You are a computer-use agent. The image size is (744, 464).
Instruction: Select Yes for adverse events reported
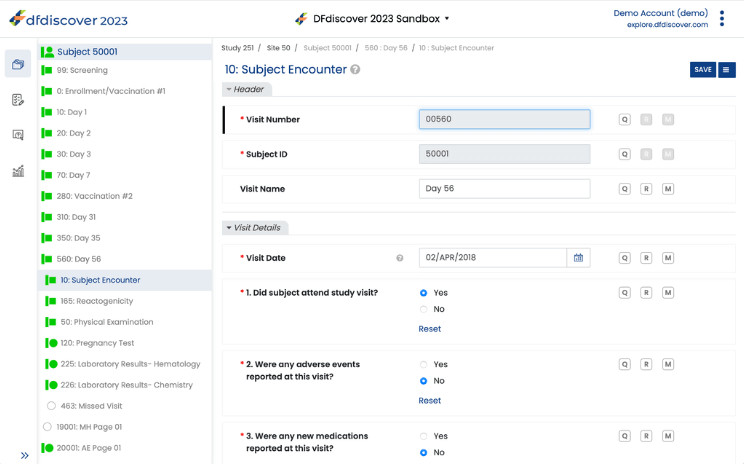pos(424,365)
